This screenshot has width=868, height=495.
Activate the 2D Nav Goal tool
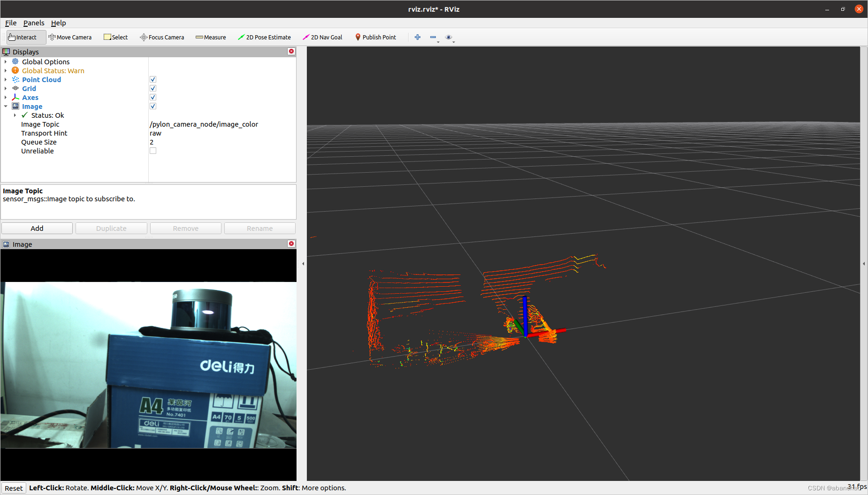point(322,37)
